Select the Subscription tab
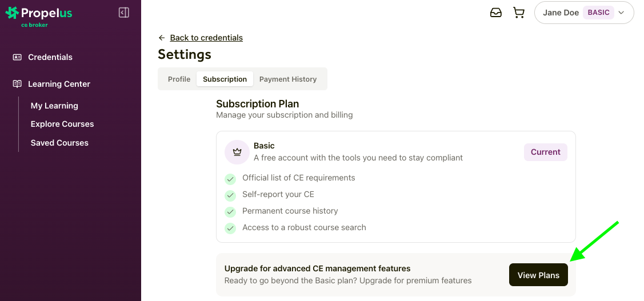This screenshot has height=301, width=644. (225, 79)
